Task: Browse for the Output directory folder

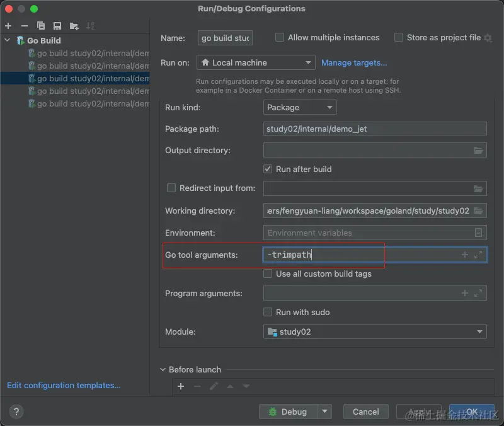Action: (478, 150)
